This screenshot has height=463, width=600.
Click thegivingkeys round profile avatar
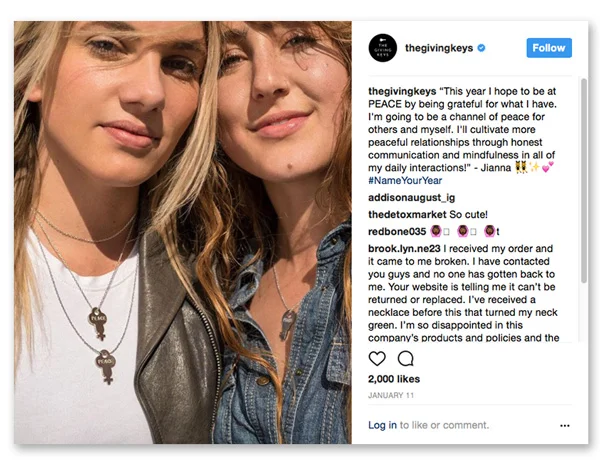383,48
